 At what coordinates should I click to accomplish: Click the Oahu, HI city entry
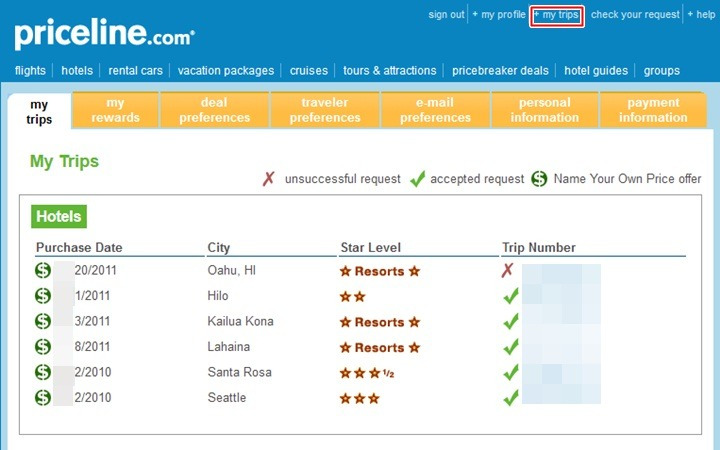pyautogui.click(x=231, y=270)
